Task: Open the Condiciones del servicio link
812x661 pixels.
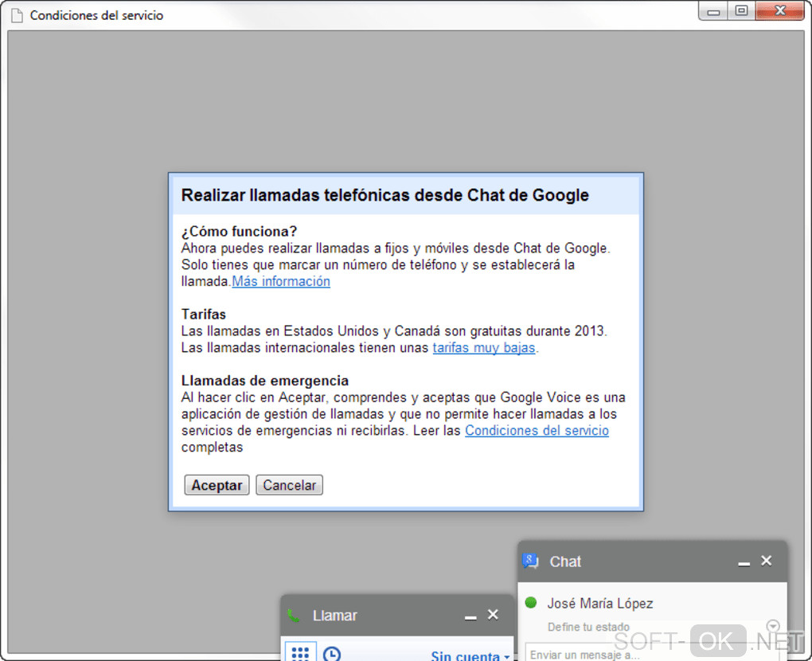Action: pos(537,431)
